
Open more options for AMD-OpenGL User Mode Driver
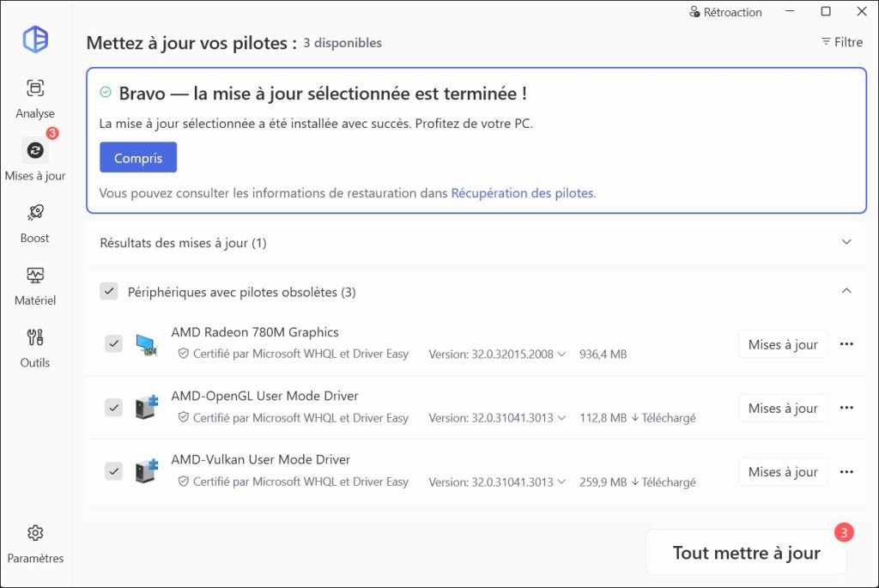tap(846, 408)
